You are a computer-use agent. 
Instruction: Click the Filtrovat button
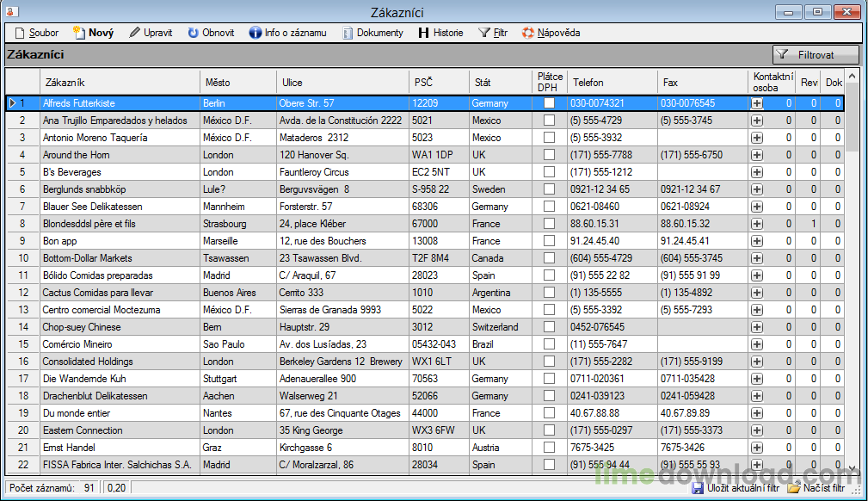[816, 54]
